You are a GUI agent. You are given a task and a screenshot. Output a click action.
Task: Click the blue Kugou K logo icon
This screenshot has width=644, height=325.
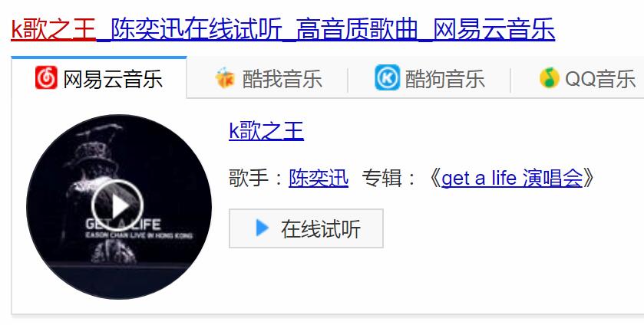coord(387,77)
